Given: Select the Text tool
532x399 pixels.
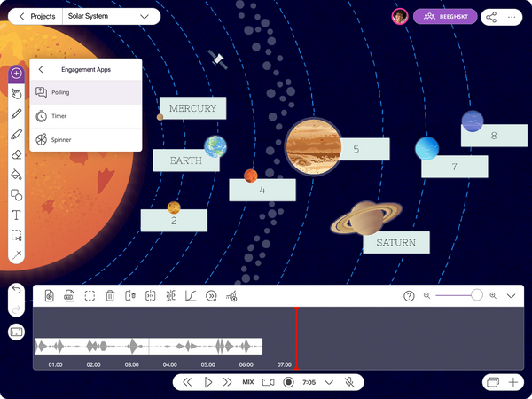Looking at the screenshot, I should click(16, 215).
